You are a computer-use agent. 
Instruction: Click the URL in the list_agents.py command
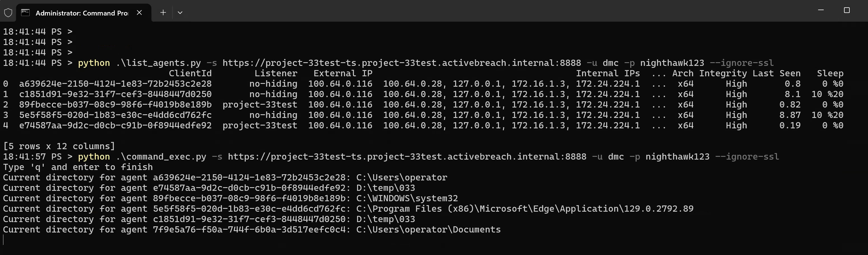click(401, 63)
